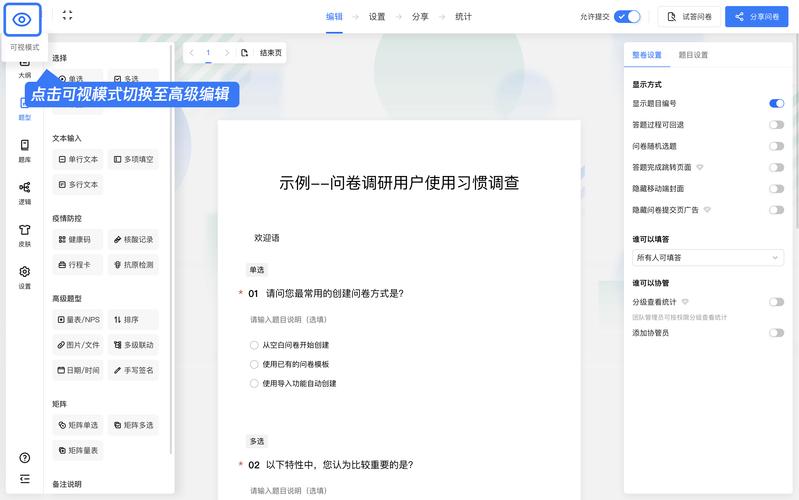The image size is (799, 500).
Task: Select radio option 从空白问卷开始创建
Action: pyautogui.click(x=254, y=345)
